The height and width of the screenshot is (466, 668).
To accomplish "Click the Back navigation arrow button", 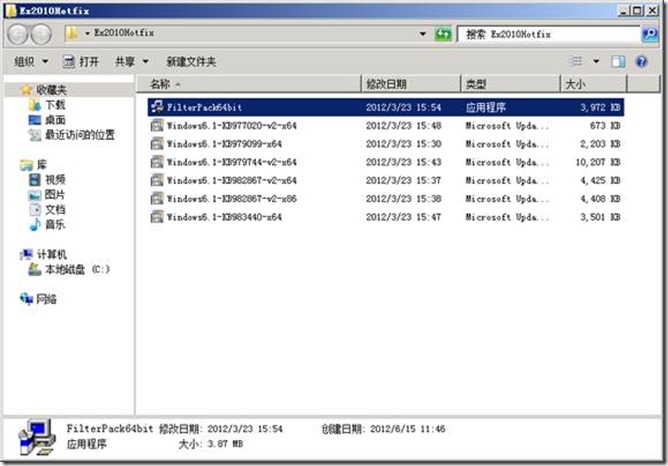I will click(x=18, y=34).
